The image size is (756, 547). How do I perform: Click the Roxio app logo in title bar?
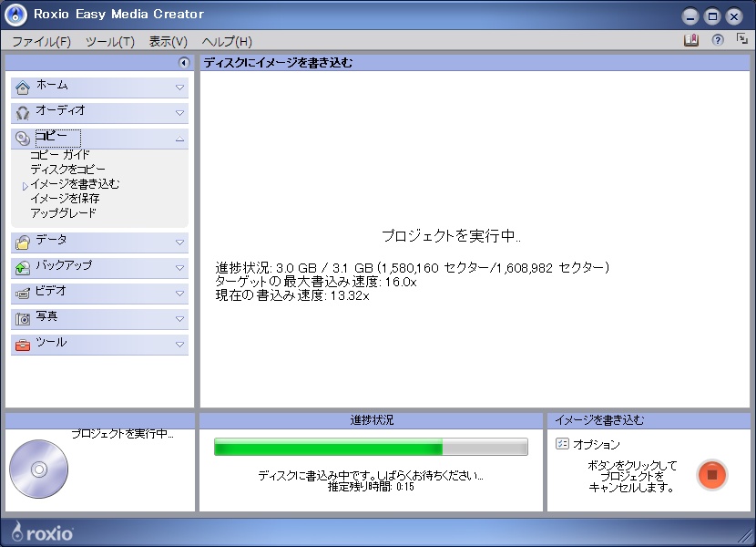(15, 15)
